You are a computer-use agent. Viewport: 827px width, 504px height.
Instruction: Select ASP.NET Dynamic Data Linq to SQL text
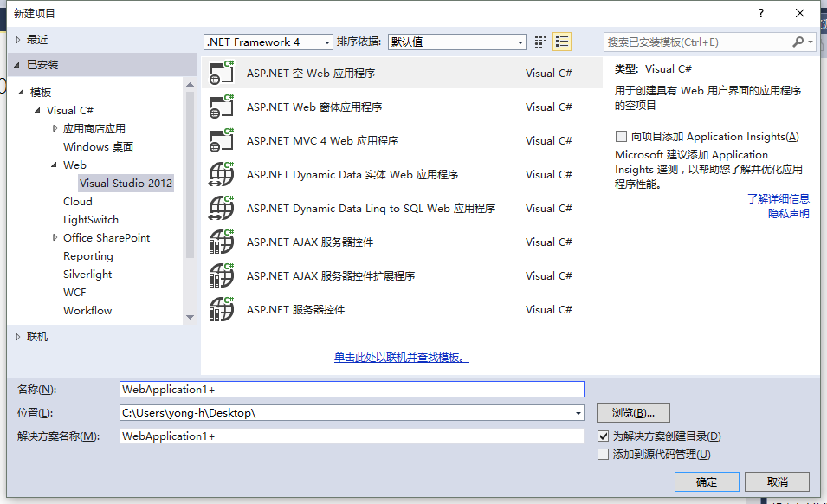tap(371, 208)
